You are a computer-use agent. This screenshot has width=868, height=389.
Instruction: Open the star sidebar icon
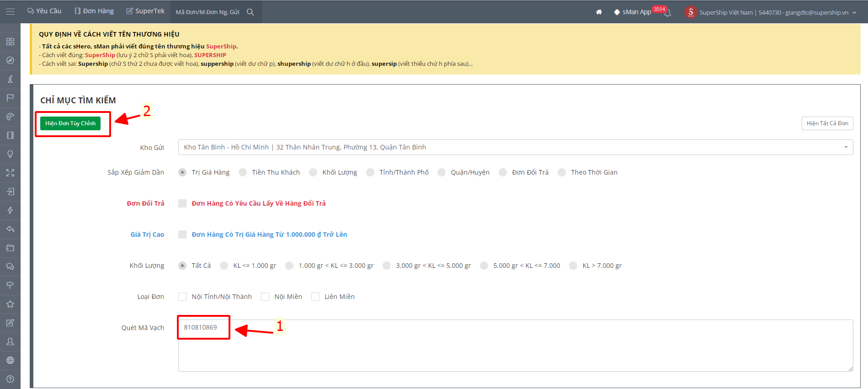pyautogui.click(x=10, y=304)
